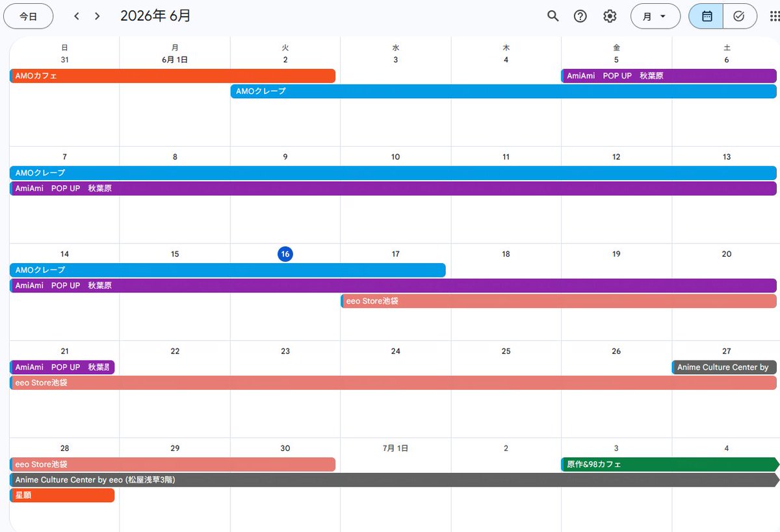Go to next month with right chevron

(97, 16)
